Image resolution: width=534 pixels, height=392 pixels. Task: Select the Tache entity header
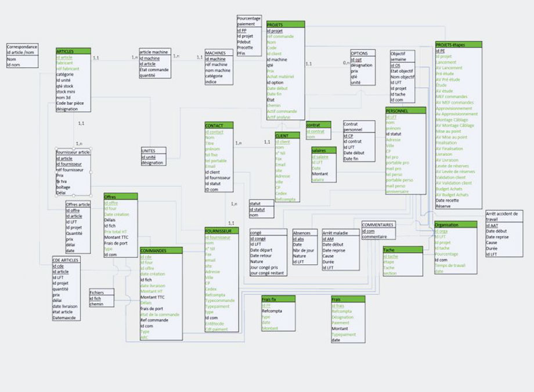(402, 250)
